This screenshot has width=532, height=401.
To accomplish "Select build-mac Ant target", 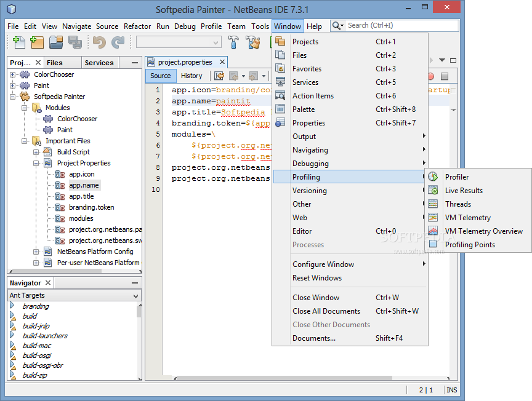I will point(37,346).
